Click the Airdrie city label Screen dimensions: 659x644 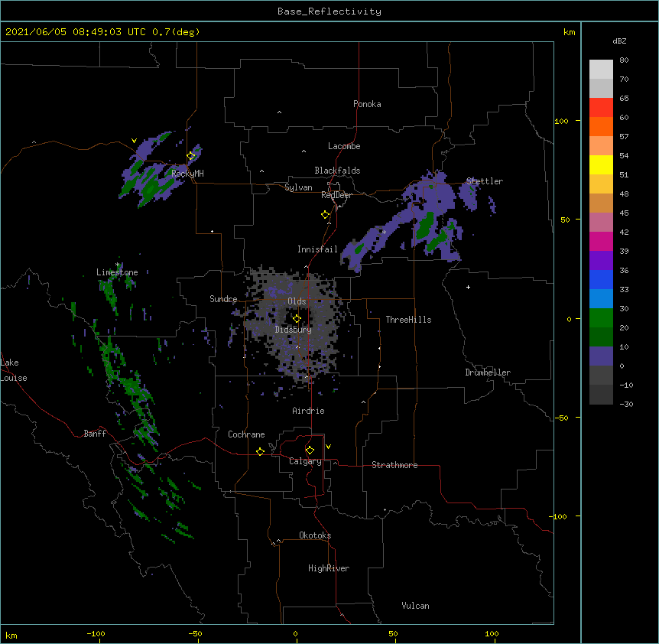[308, 411]
